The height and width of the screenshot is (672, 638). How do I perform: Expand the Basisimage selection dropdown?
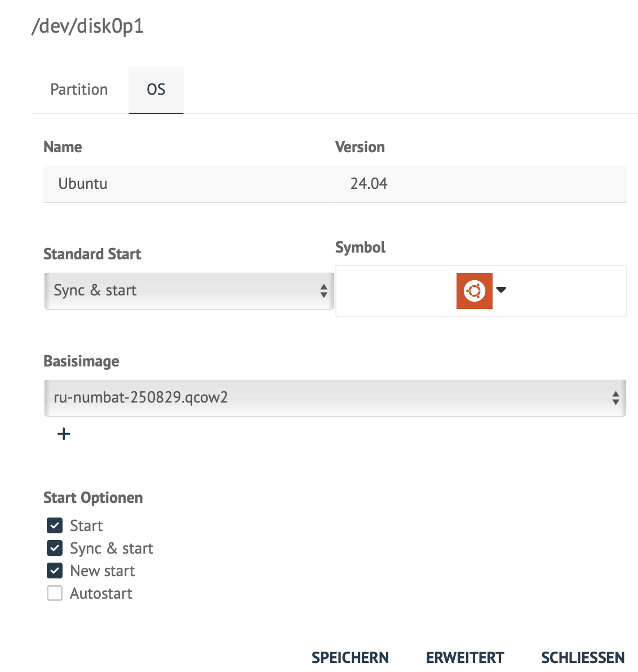pos(335,398)
